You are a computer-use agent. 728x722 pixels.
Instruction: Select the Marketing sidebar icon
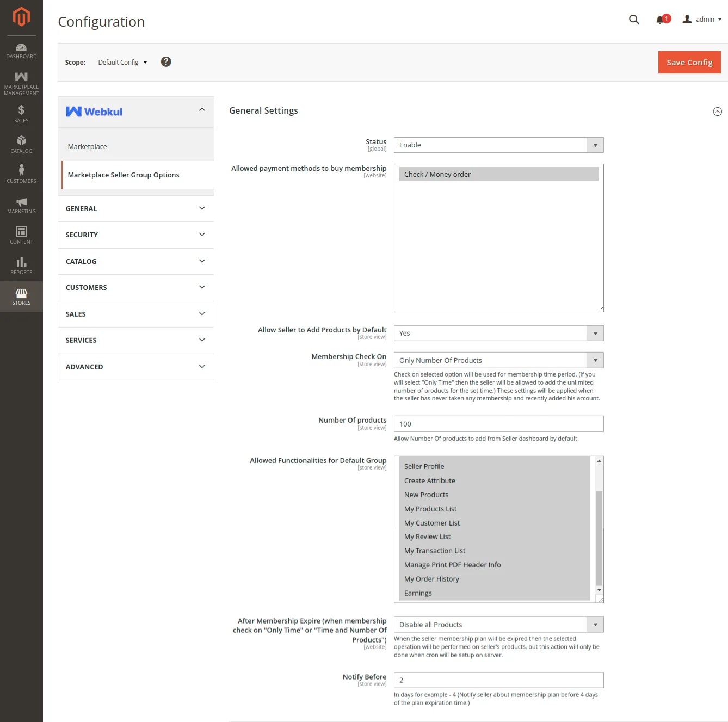[x=21, y=205]
